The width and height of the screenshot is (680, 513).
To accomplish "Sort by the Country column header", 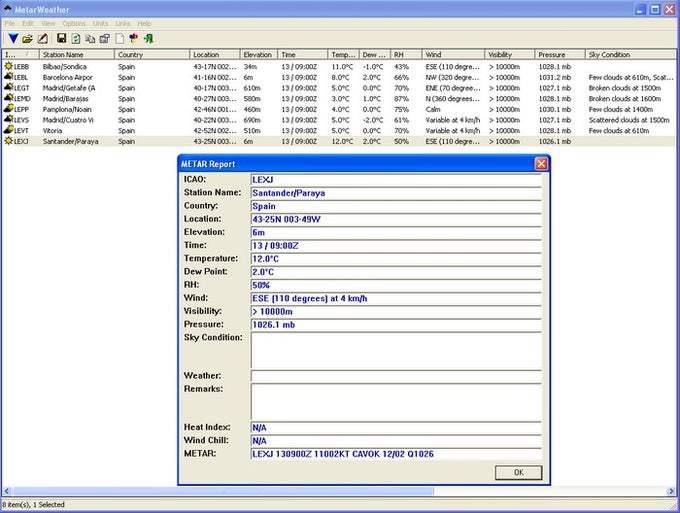I will [152, 55].
